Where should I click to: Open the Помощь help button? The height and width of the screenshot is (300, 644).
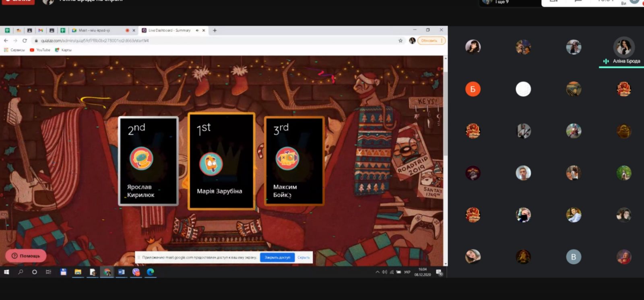26,256
